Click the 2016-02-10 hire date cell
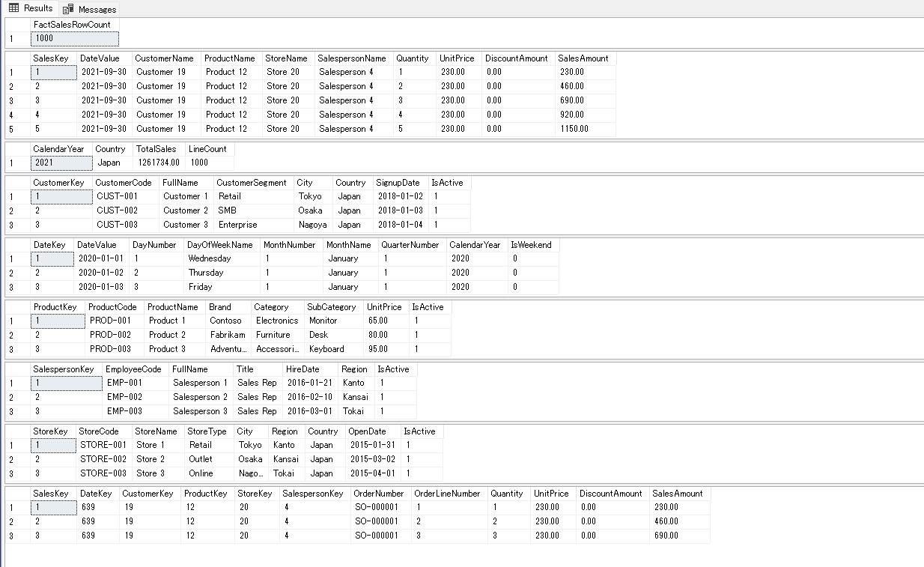 (310, 397)
